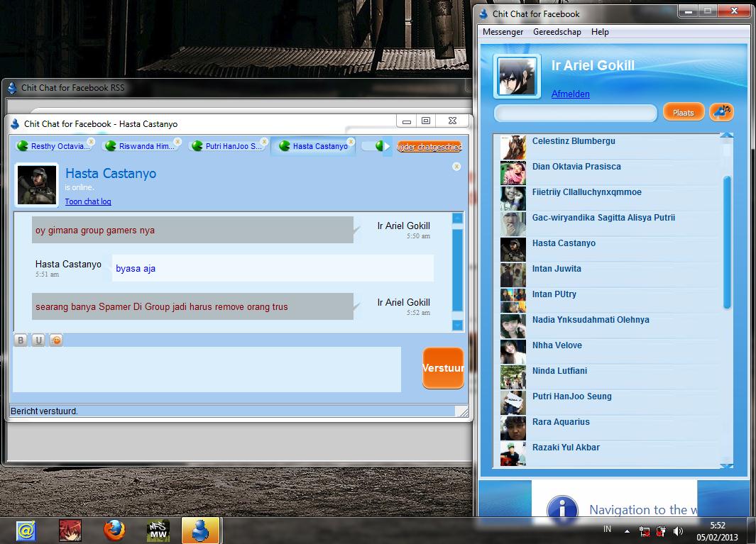Open the email @ taskbar icon
This screenshot has width=756, height=544.
tap(26, 531)
